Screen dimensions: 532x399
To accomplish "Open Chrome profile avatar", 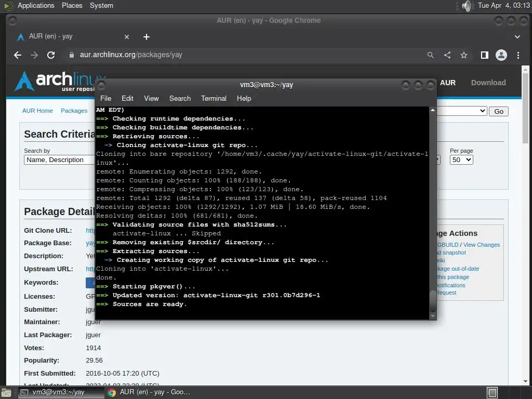I will 501,55.
